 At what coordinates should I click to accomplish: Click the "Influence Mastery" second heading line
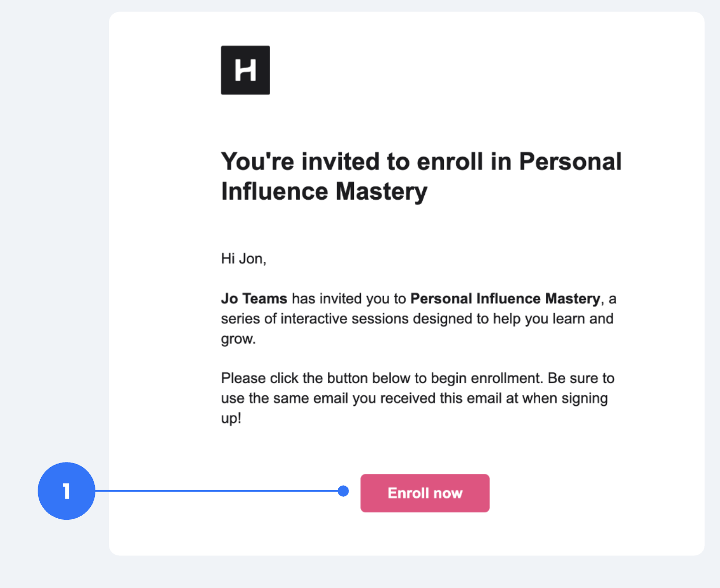pyautogui.click(x=324, y=191)
